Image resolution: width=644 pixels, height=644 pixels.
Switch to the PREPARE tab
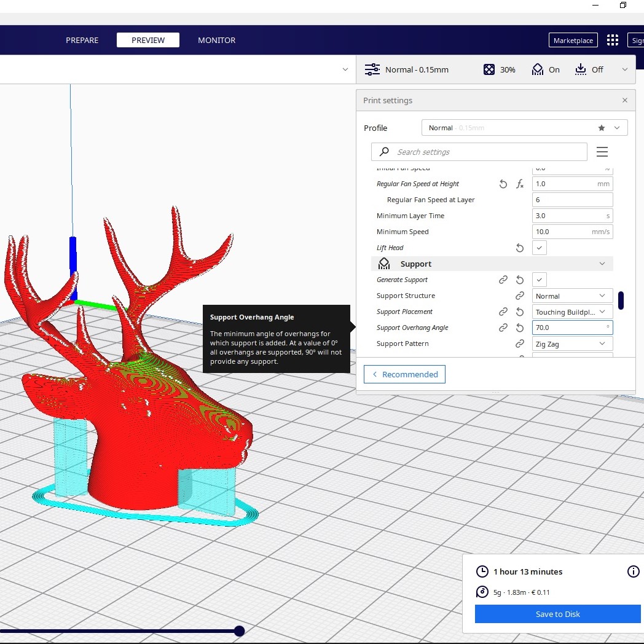[x=82, y=41]
